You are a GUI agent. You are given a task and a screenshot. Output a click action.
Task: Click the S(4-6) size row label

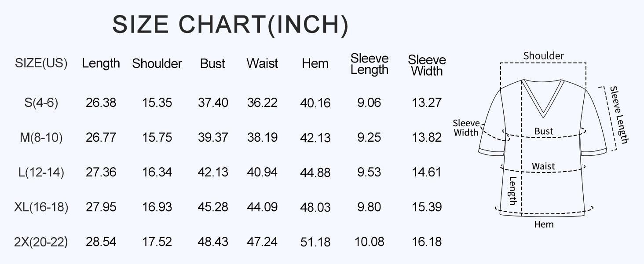click(x=41, y=103)
